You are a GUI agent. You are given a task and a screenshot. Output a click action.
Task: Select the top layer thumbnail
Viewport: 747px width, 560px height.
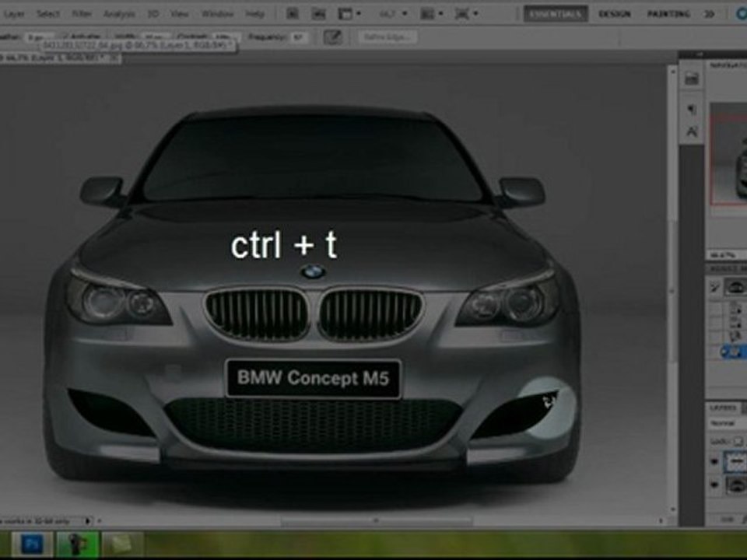tap(735, 461)
